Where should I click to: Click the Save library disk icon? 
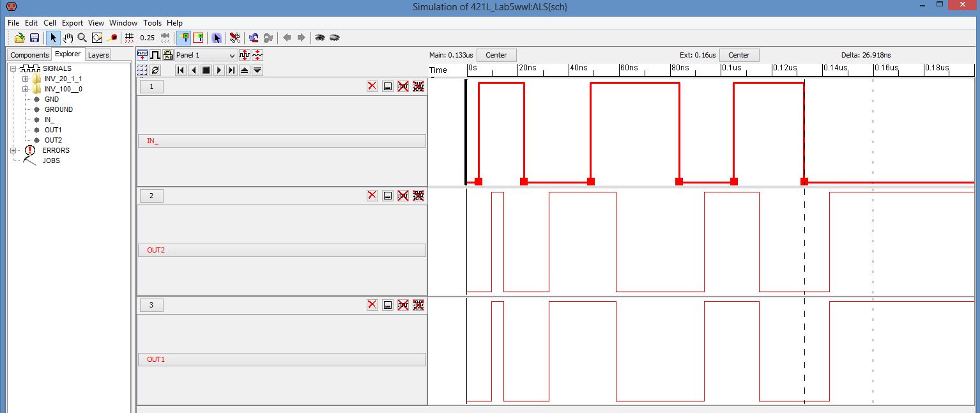click(34, 38)
